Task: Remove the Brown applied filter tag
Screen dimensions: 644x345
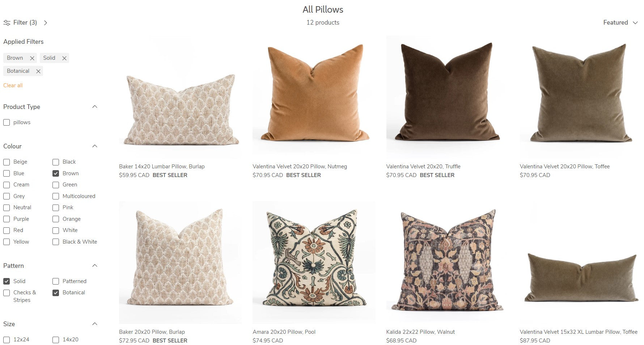Action: [x=32, y=58]
